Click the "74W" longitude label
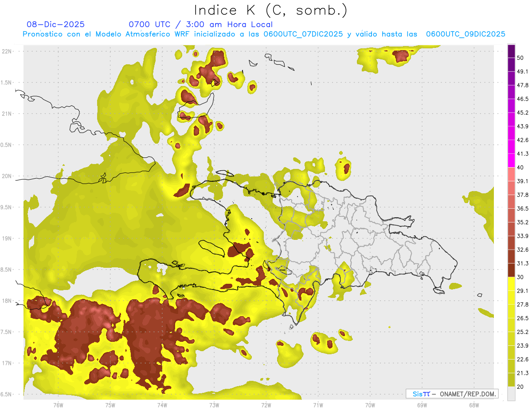 pos(162,405)
